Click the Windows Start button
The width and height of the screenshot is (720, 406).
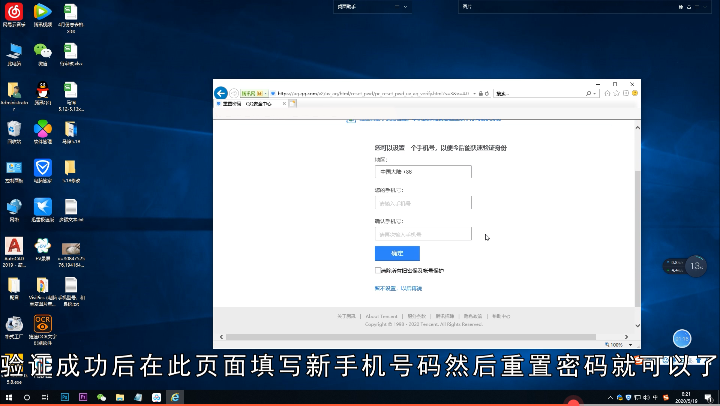(x=8, y=397)
